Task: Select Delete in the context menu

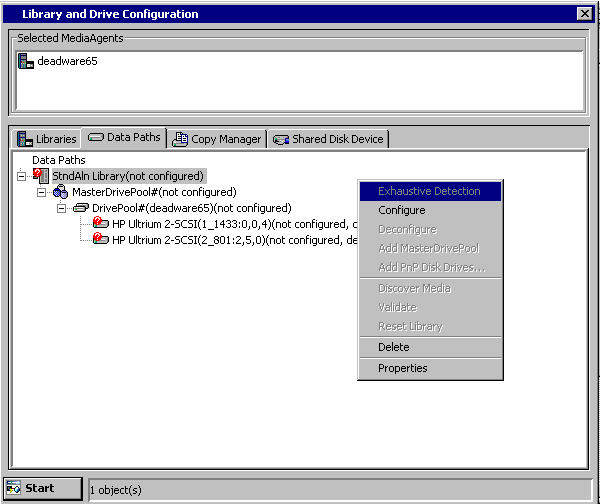Action: point(393,347)
